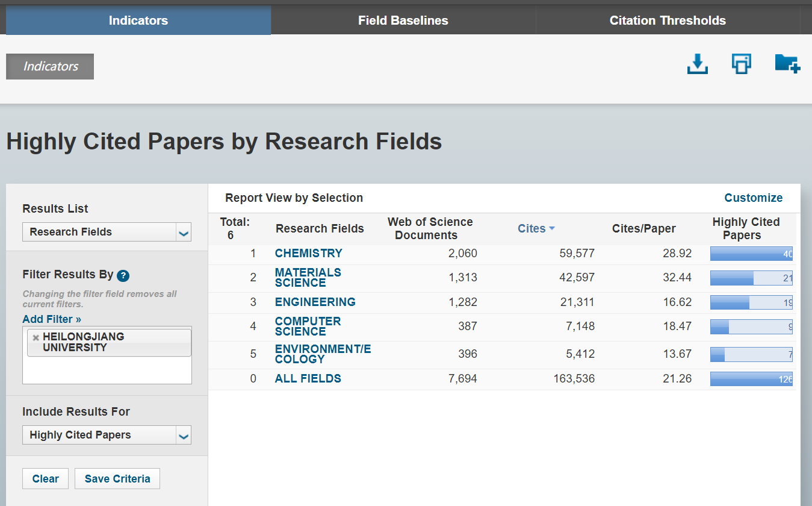Click Environment/Ecology highly cited papers bar
The height and width of the screenshot is (506, 812).
tap(751, 354)
